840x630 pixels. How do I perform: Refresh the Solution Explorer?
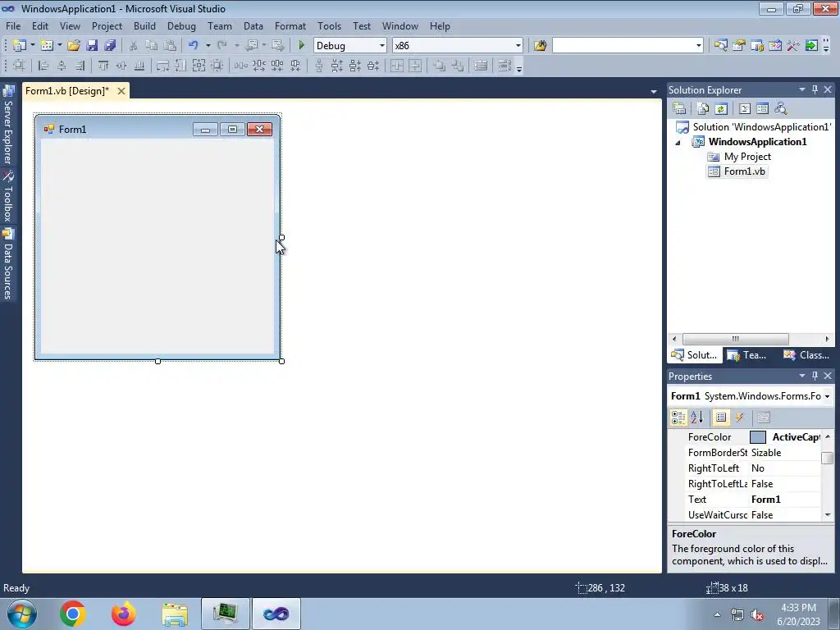point(721,109)
